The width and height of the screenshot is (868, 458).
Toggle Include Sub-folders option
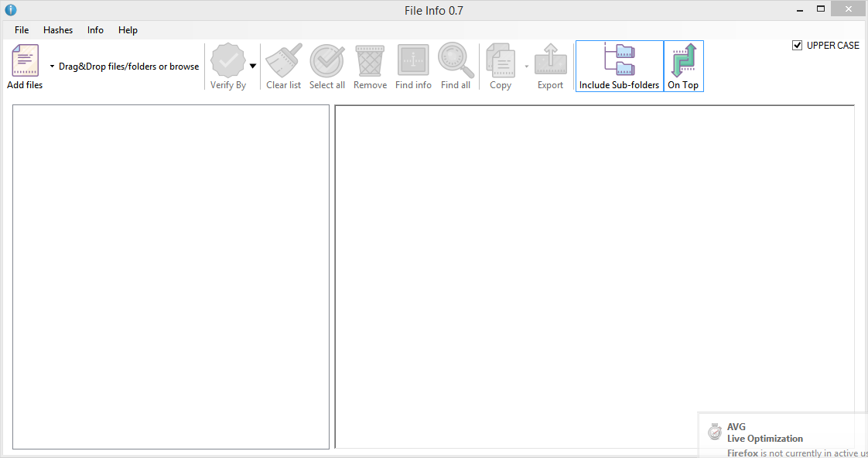pos(620,66)
